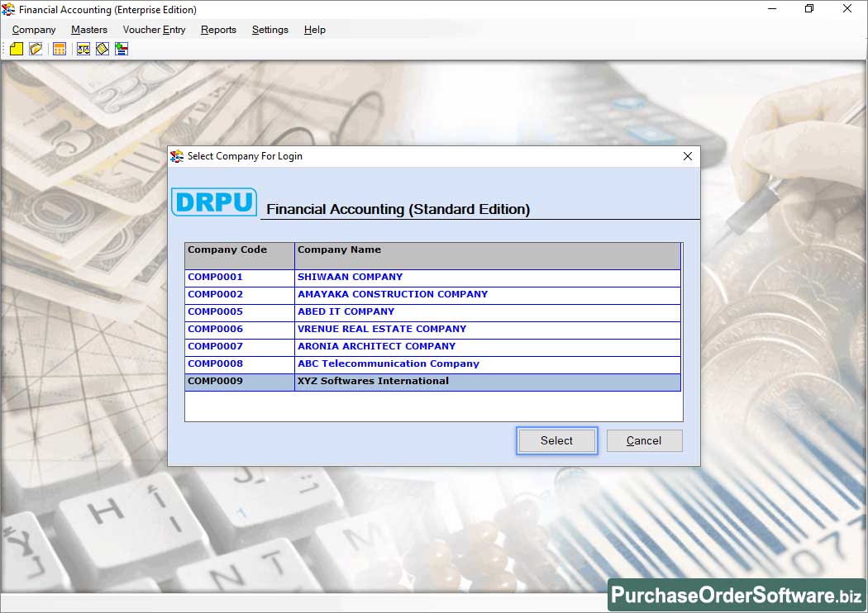
Task: Click the balance scales toolbar icon
Action: click(83, 50)
